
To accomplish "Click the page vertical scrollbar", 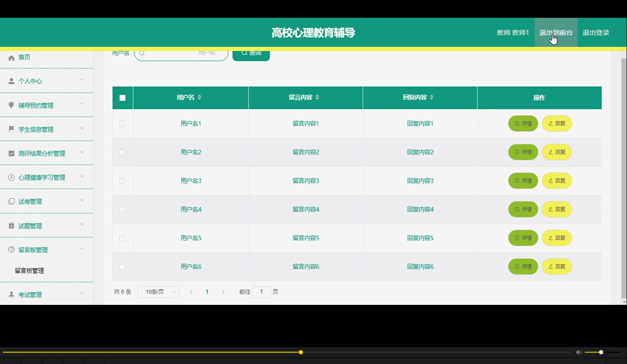I will pyautogui.click(x=624, y=178).
